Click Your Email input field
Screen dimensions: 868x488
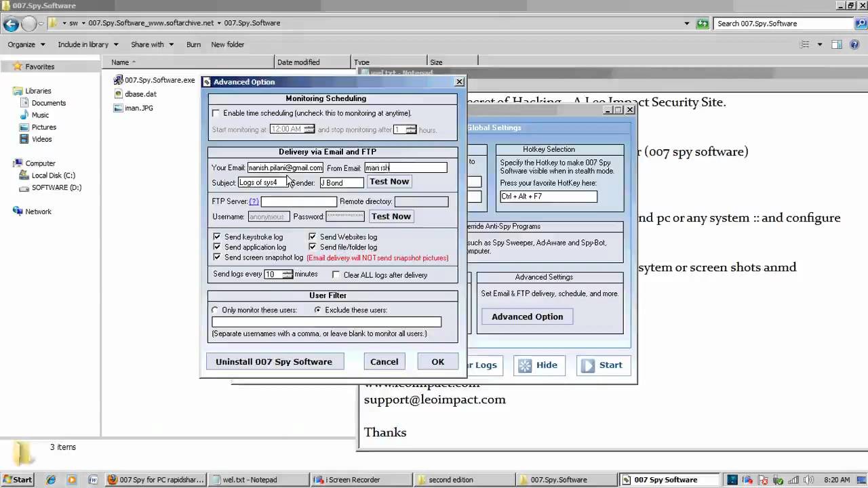(x=285, y=167)
